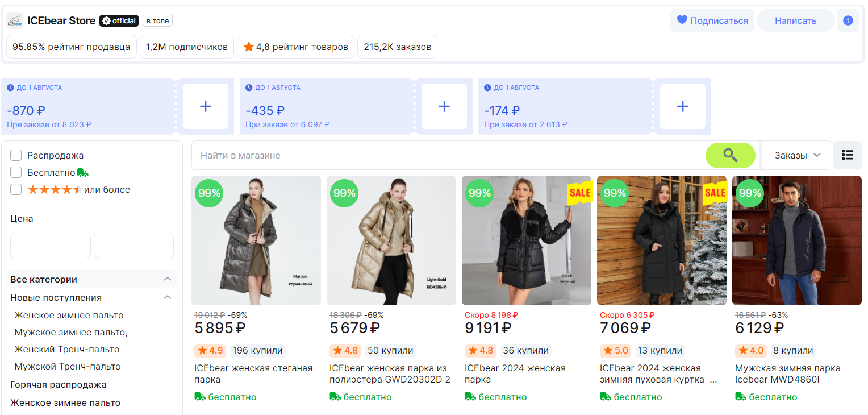Click the clock icon on -870 ₽ coupon
The image size is (868, 415).
[10, 88]
